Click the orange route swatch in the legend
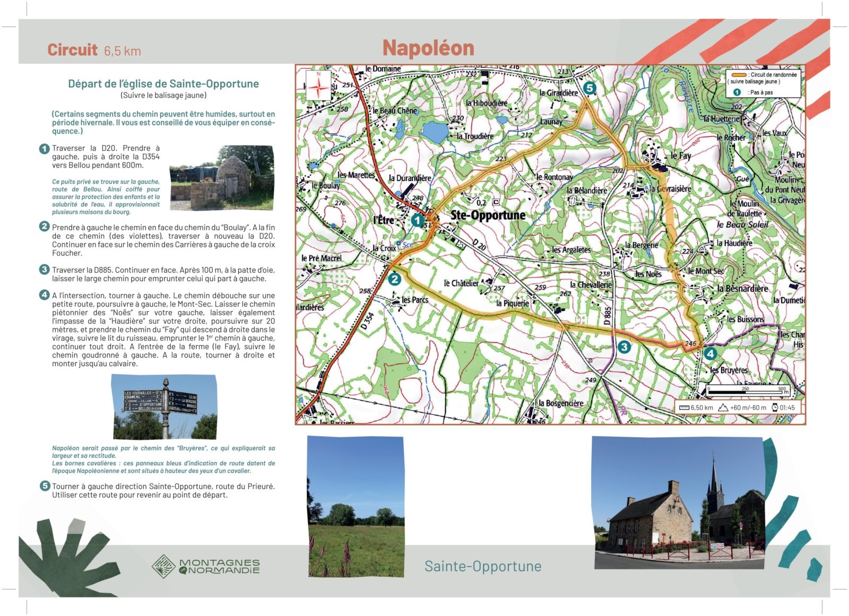Image resolution: width=849 pixels, height=616 pixels. coord(739,75)
